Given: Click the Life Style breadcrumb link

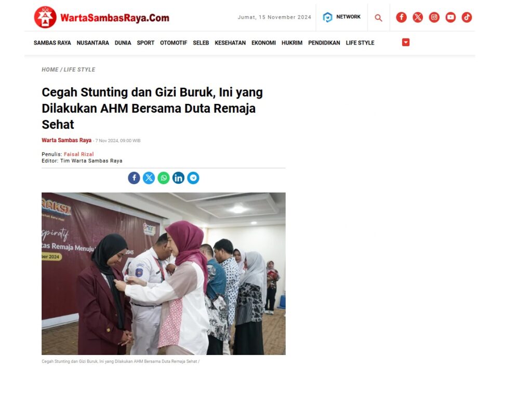Looking at the screenshot, I should [79, 70].
